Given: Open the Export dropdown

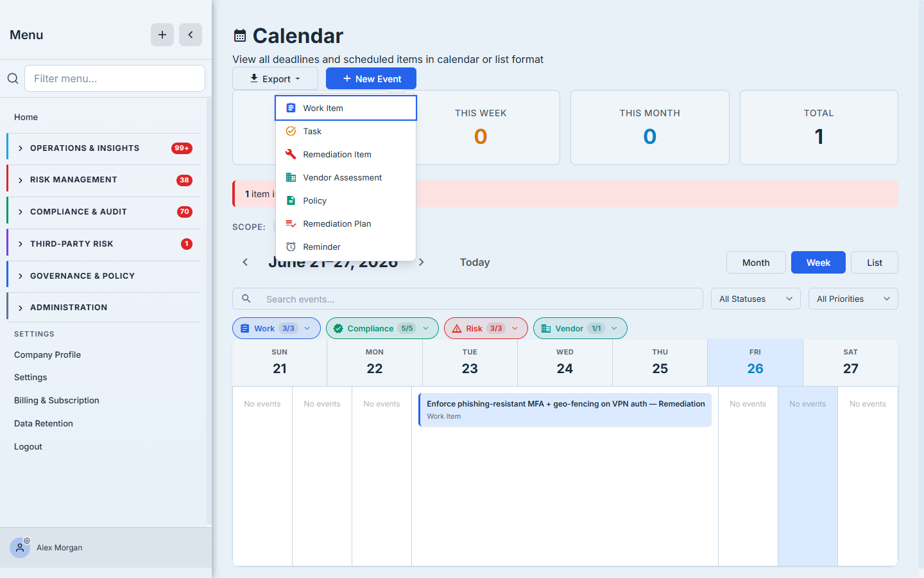Looking at the screenshot, I should 275,78.
